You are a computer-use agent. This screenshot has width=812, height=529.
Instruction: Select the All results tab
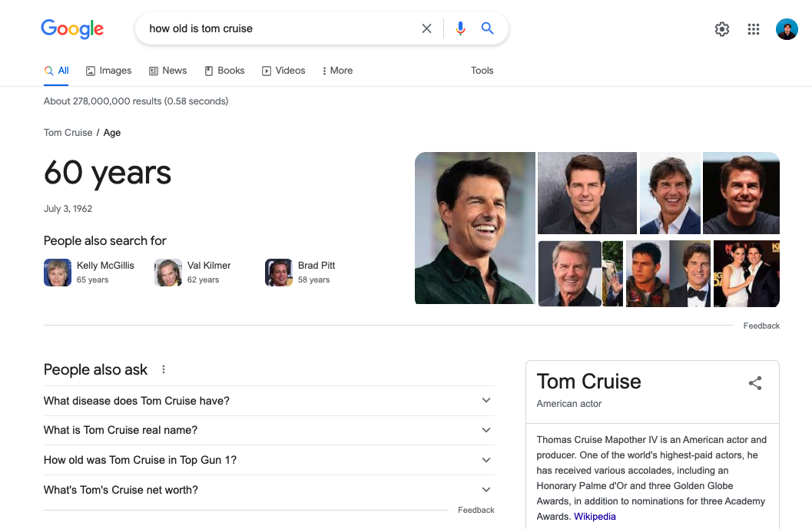pyautogui.click(x=56, y=71)
